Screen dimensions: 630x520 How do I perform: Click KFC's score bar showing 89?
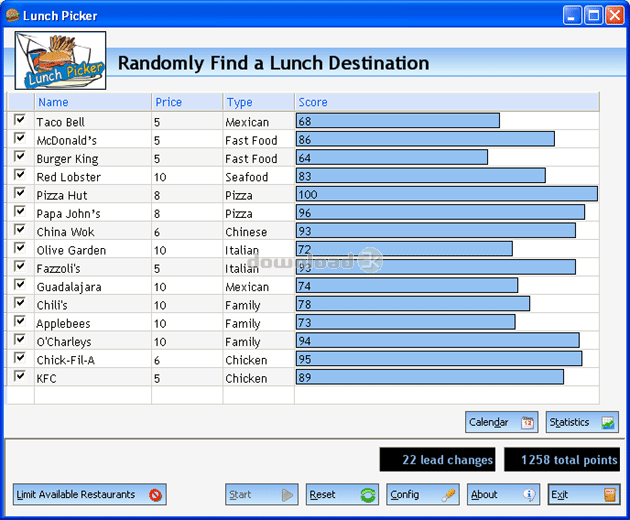pyautogui.click(x=430, y=377)
